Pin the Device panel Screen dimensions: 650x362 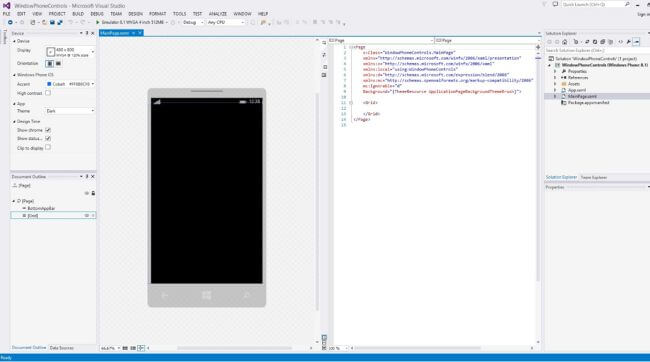(x=87, y=33)
